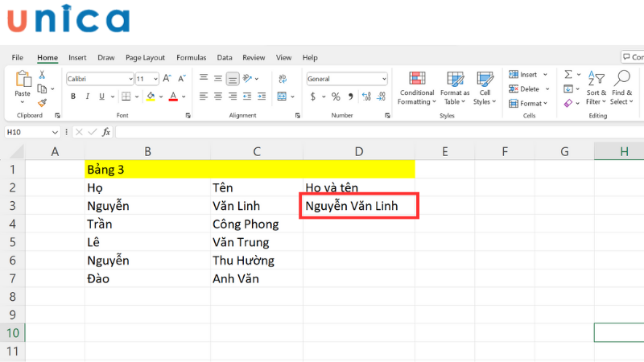The height and width of the screenshot is (362, 644).
Task: Align text right
Action: [x=233, y=97]
